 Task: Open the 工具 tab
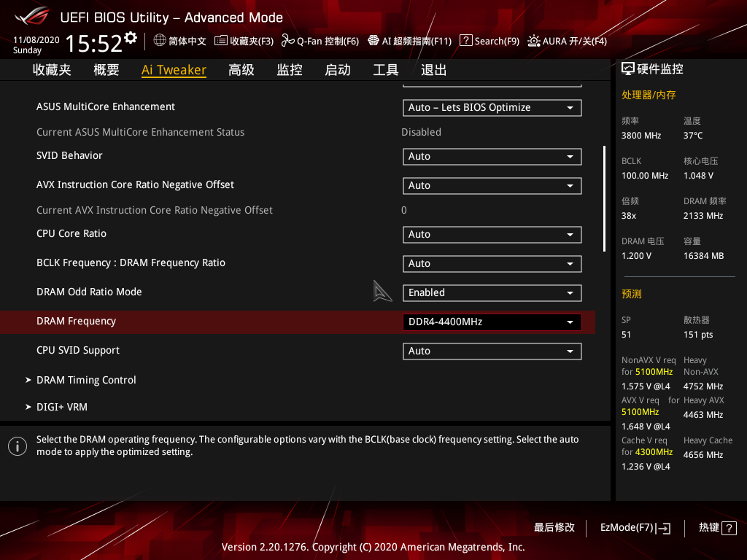point(385,70)
